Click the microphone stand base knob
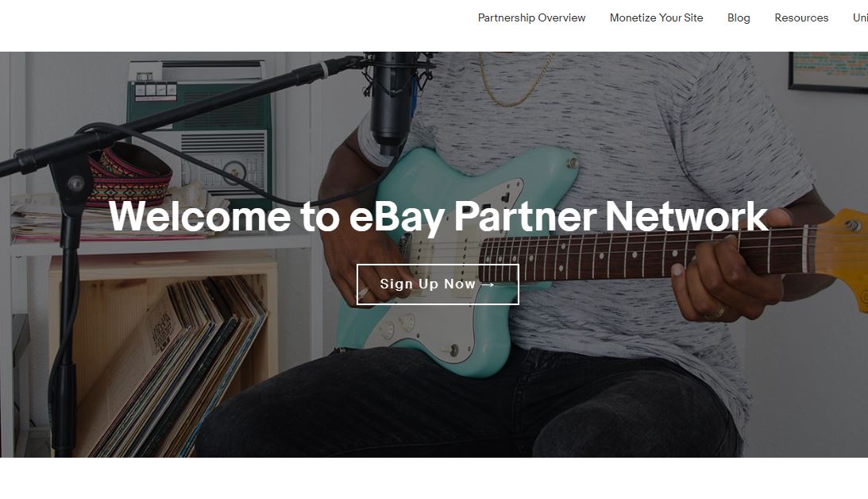This screenshot has width=868, height=499. (x=75, y=184)
